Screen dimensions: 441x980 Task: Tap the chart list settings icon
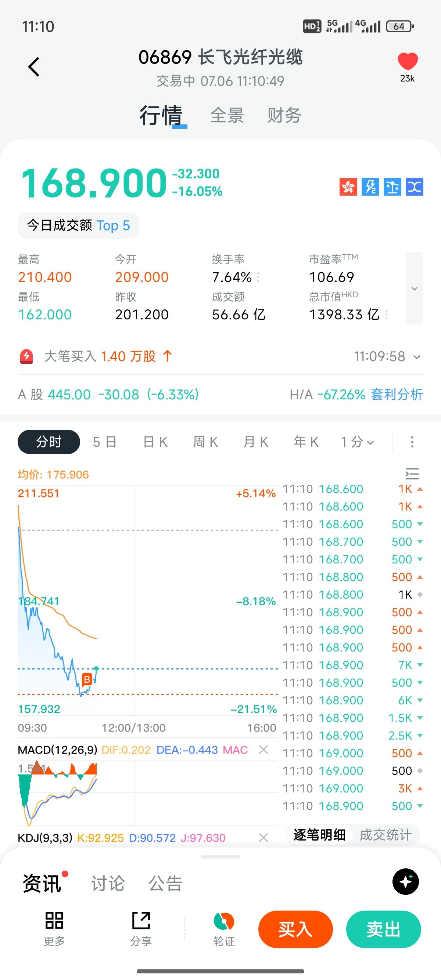coord(412,474)
